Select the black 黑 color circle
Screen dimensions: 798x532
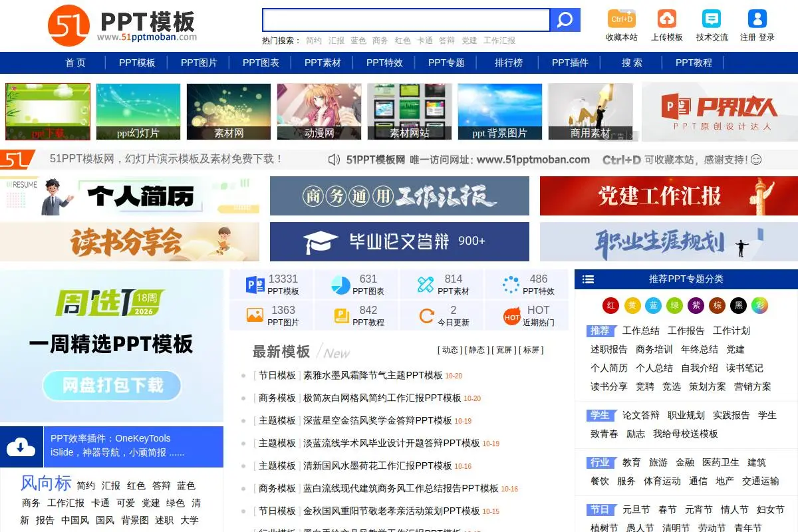738,306
